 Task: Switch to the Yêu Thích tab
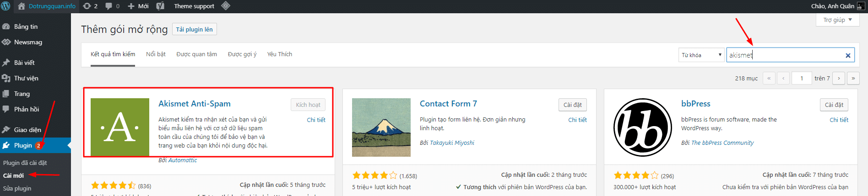[x=279, y=54]
